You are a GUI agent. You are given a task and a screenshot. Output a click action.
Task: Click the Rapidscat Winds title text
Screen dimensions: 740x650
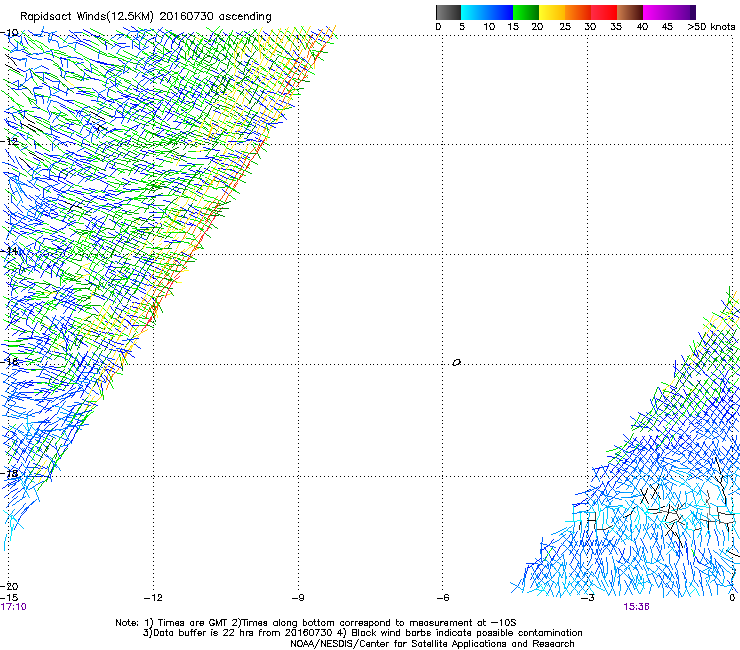(145, 17)
